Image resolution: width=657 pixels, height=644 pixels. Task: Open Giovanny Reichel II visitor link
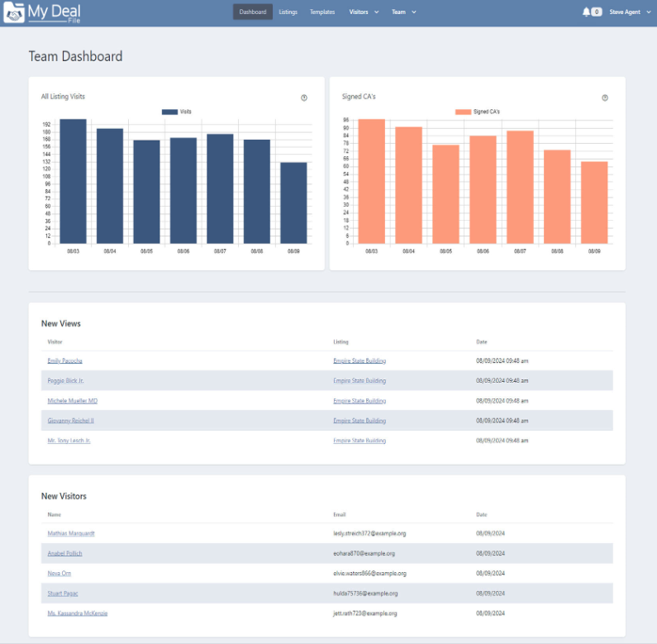[70, 421]
